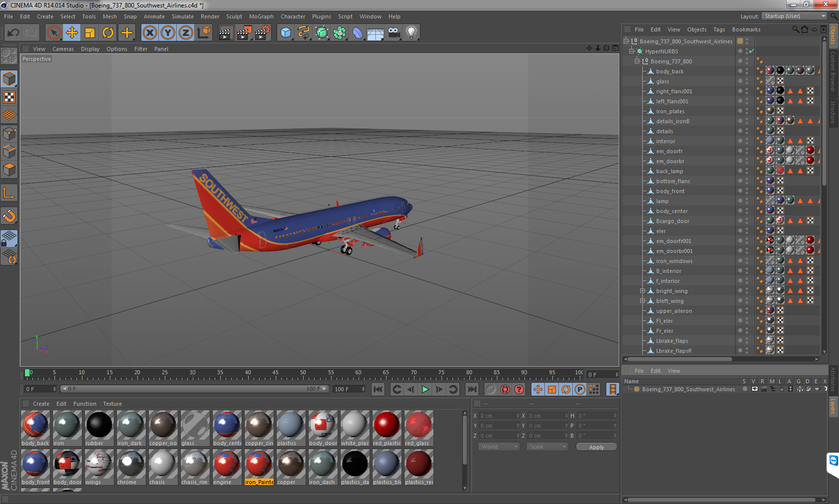Toggle X axis lock

pos(150,33)
